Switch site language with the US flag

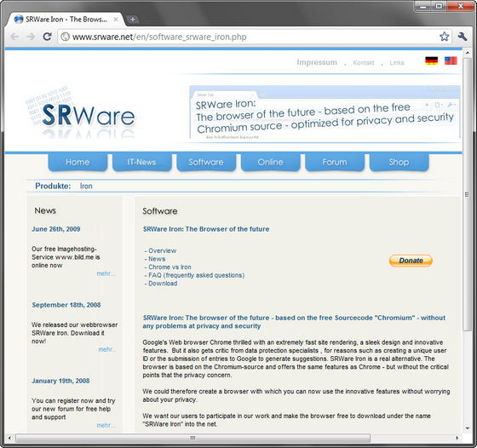pyautogui.click(x=451, y=60)
